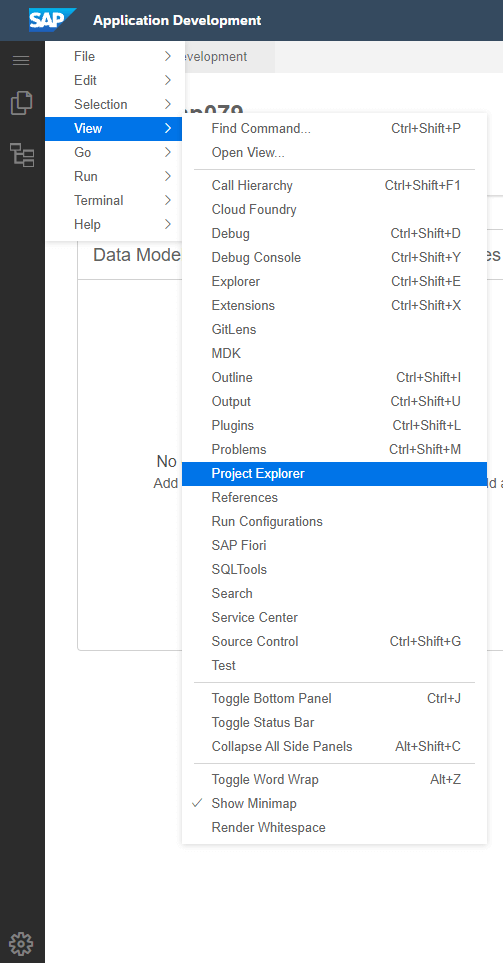
Task: Open the Project Explorer tree icon in sidebar
Action: click(22, 155)
